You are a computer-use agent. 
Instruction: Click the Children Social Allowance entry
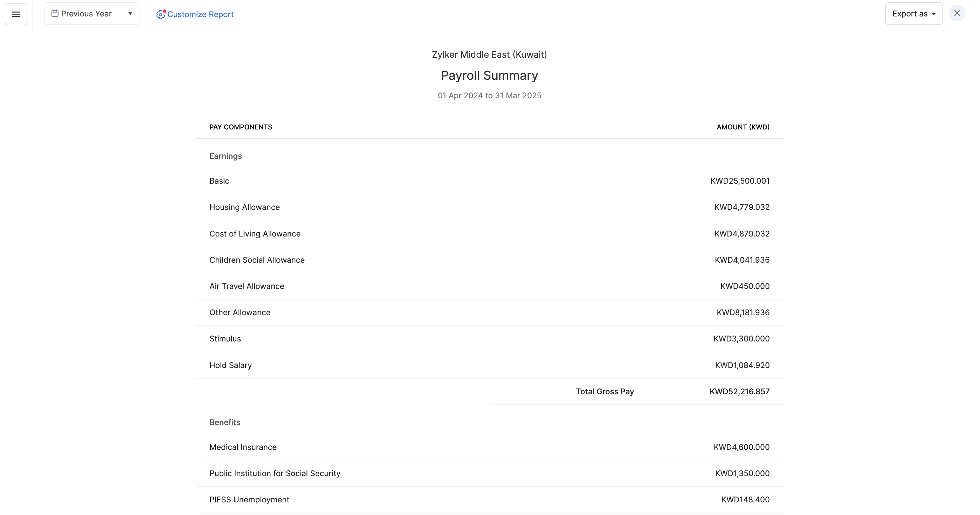(x=257, y=260)
